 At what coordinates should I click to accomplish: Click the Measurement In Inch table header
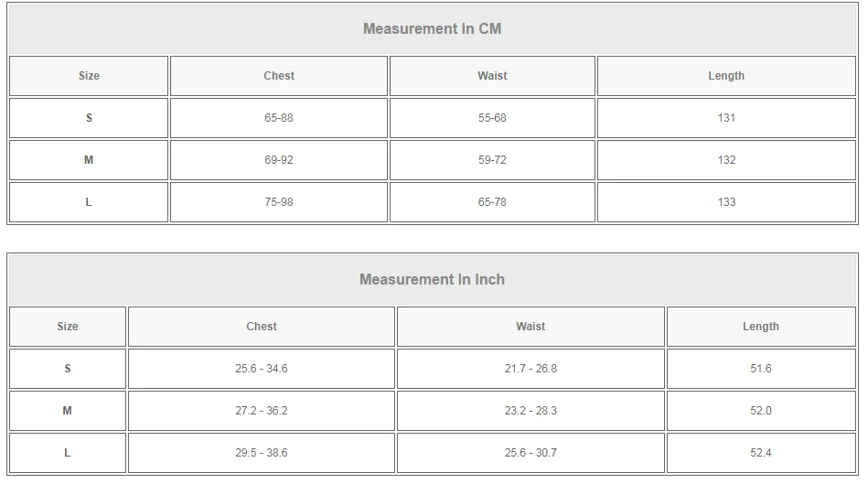[433, 279]
